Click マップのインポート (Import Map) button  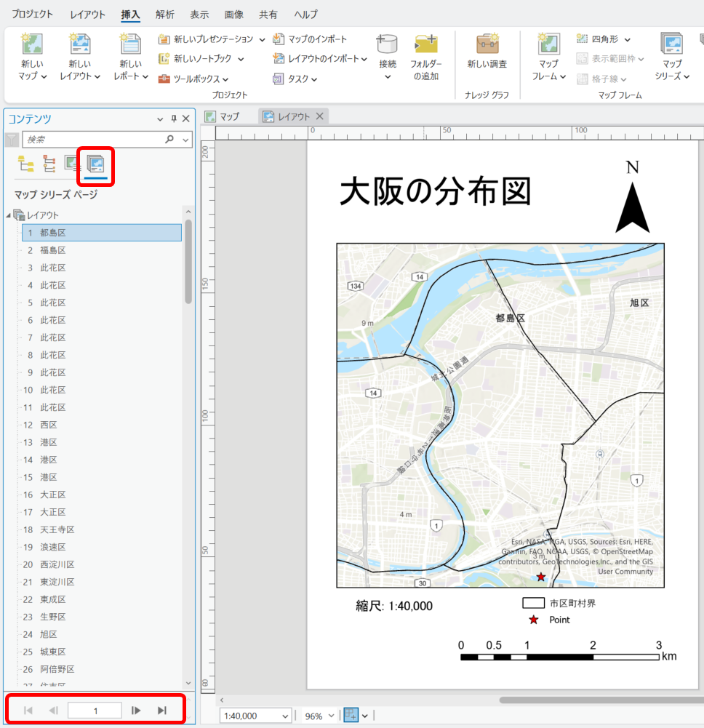point(311,39)
